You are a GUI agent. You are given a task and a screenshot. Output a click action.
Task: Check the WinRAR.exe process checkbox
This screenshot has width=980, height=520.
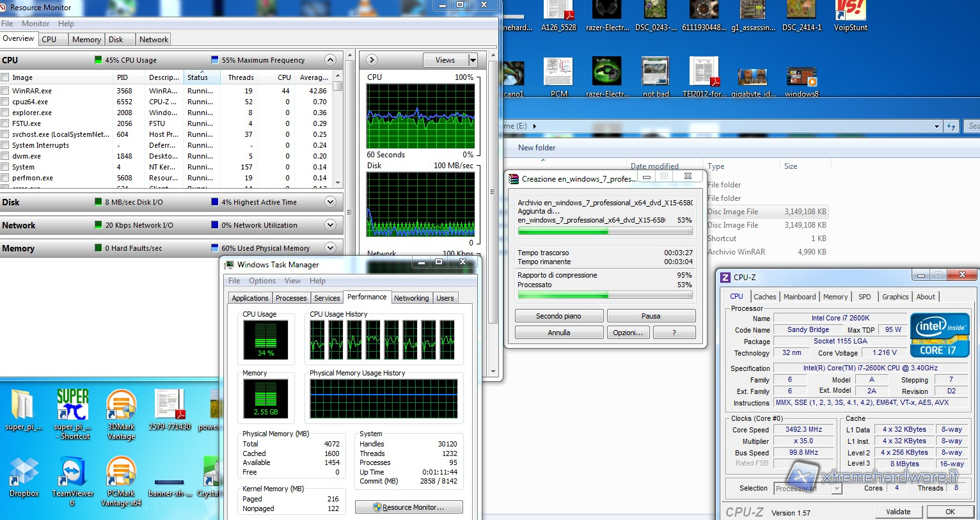pos(5,91)
